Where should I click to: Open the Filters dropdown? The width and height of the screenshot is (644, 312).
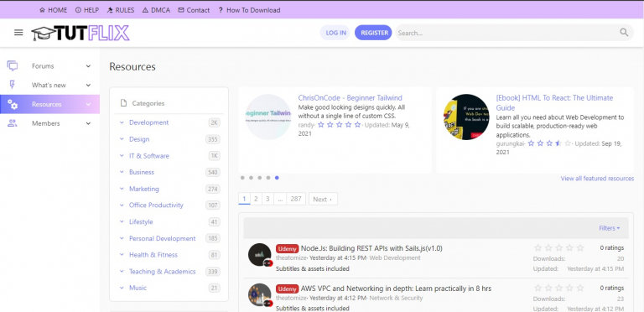(x=609, y=228)
